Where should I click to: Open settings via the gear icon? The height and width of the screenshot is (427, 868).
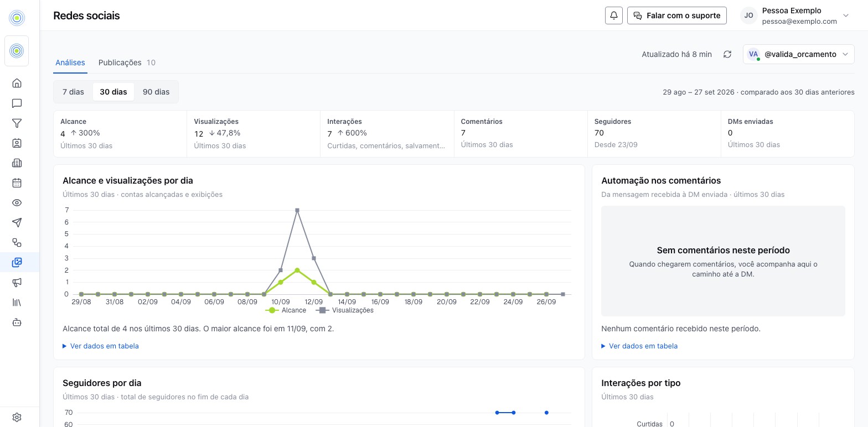coord(17,417)
